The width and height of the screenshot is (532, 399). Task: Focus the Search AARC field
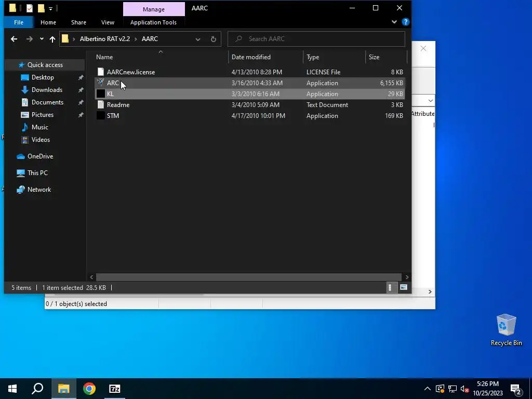pyautogui.click(x=316, y=38)
